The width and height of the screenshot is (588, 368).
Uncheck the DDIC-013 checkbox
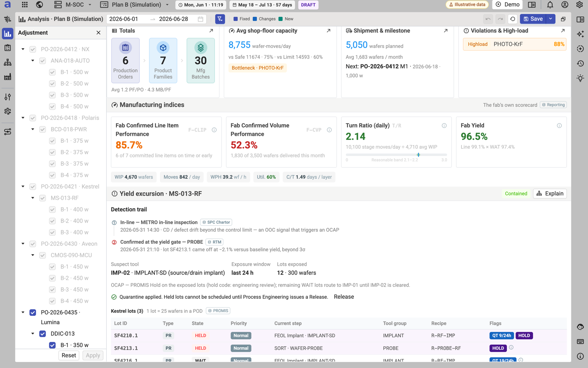43,334
